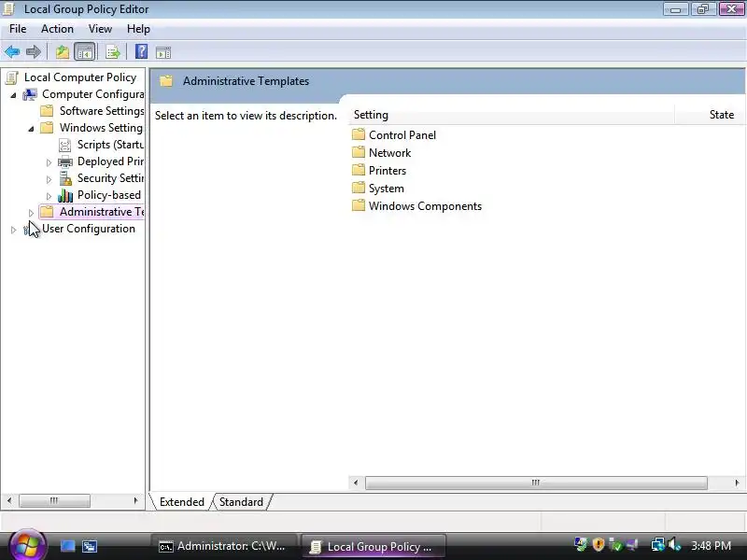Click the Forward arrow toolbar icon
Image resolution: width=747 pixels, height=560 pixels.
(34, 51)
